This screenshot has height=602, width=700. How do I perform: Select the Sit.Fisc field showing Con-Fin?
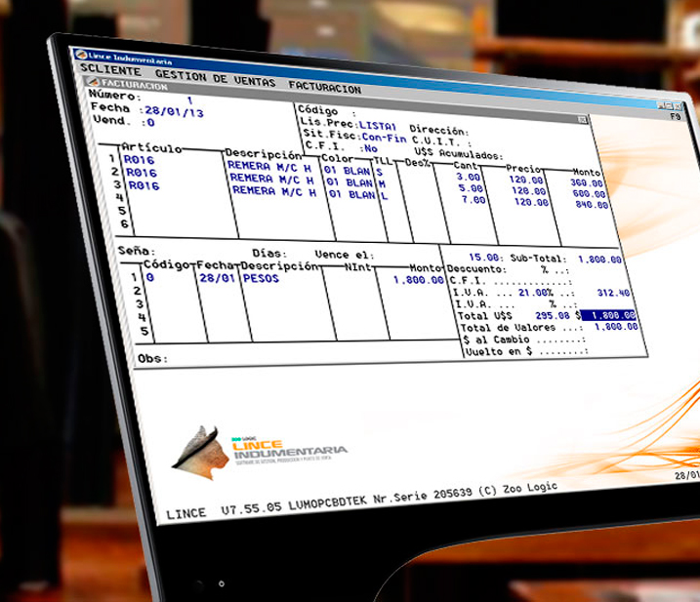coord(381,138)
